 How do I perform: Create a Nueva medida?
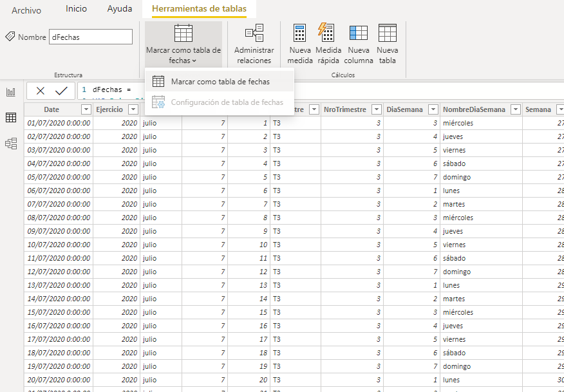coord(300,44)
